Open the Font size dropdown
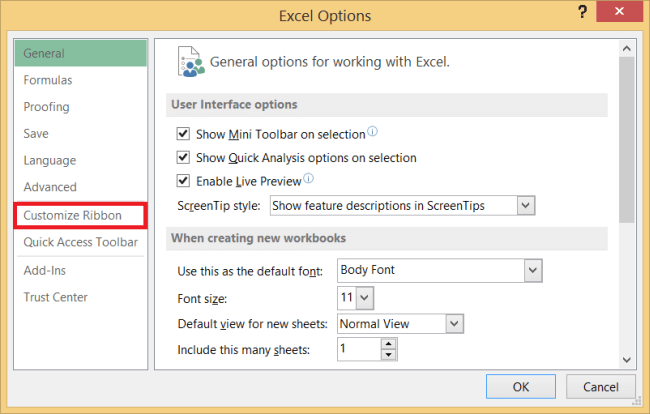The width and height of the screenshot is (650, 414). point(364,297)
